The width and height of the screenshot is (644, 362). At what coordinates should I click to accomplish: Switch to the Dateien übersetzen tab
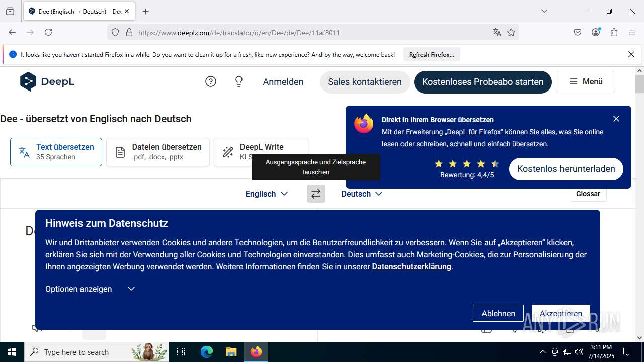click(x=158, y=152)
